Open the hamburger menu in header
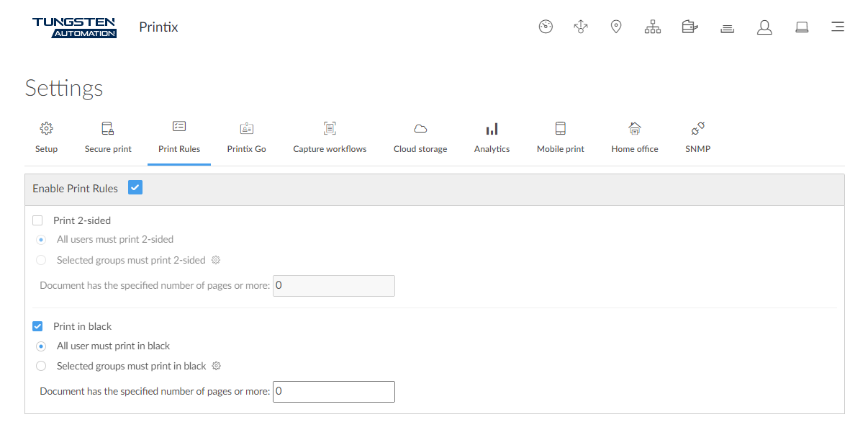 coord(837,27)
